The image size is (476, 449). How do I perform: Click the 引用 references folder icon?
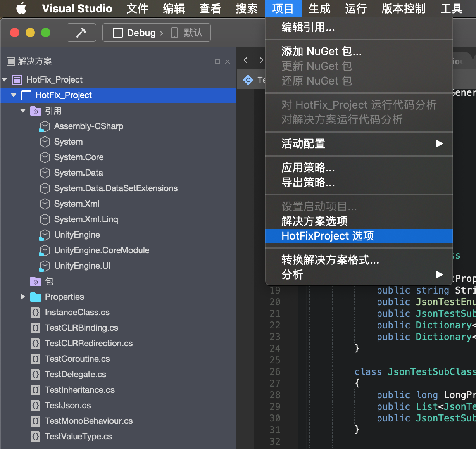click(x=36, y=111)
